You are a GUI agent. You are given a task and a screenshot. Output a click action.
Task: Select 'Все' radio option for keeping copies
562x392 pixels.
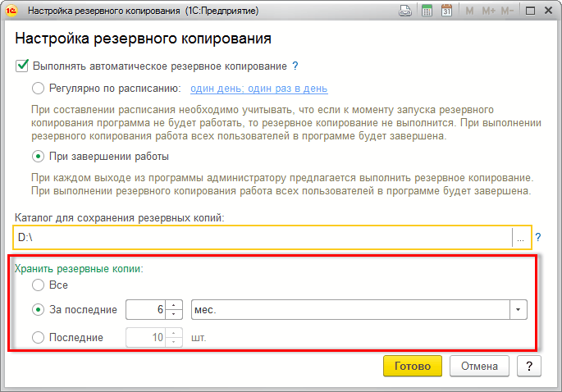[x=38, y=285]
